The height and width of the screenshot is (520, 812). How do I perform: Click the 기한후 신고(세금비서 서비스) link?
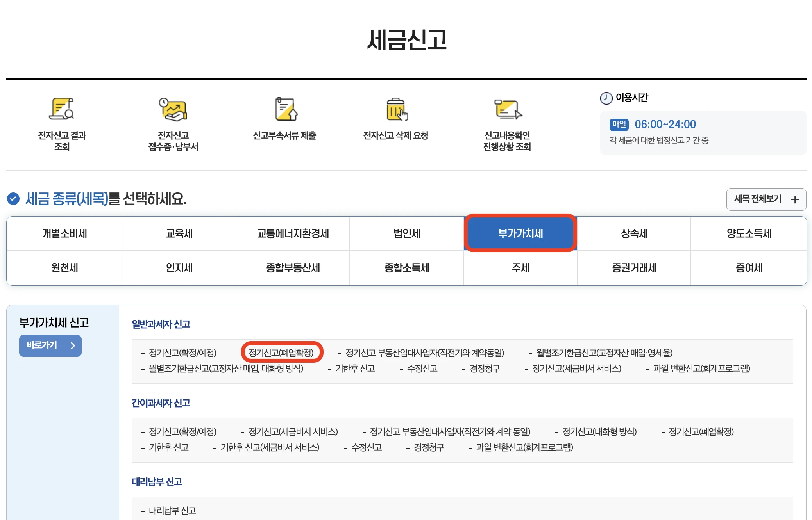click(270, 447)
